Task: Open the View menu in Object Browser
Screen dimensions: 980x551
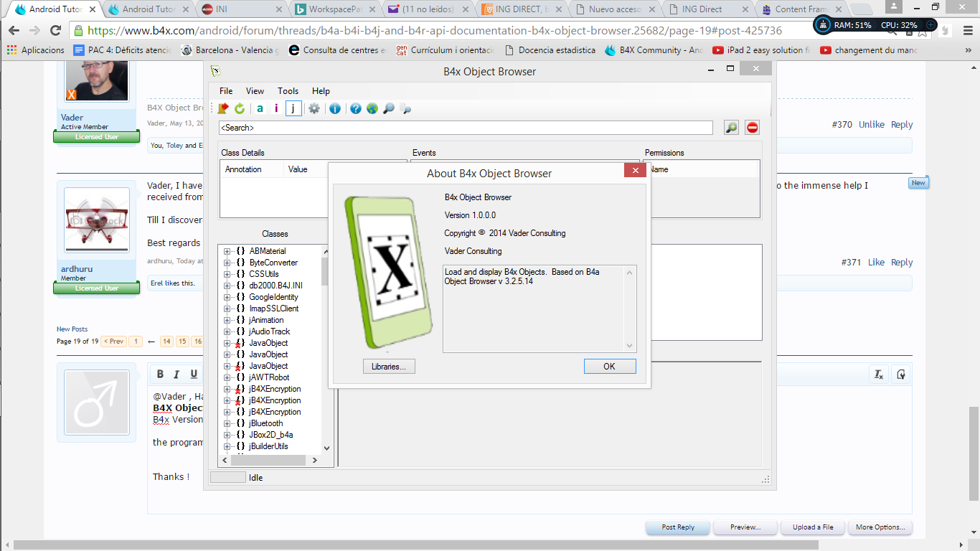Action: tap(255, 91)
